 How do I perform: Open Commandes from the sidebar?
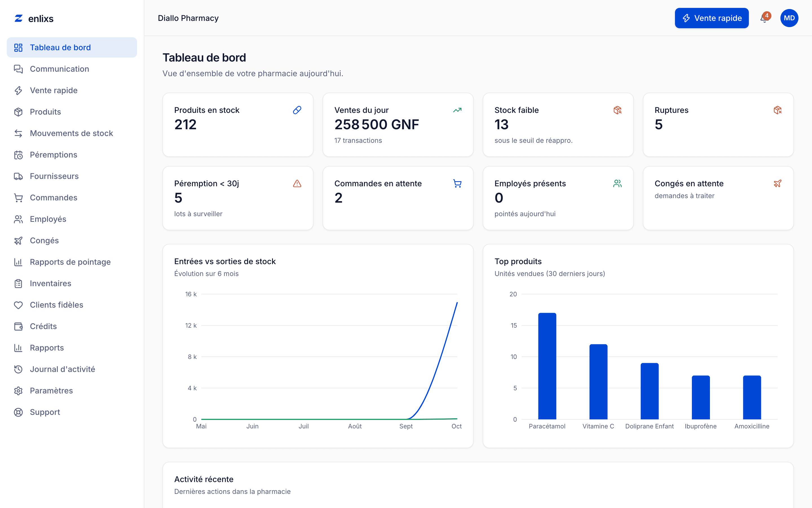(x=72, y=198)
